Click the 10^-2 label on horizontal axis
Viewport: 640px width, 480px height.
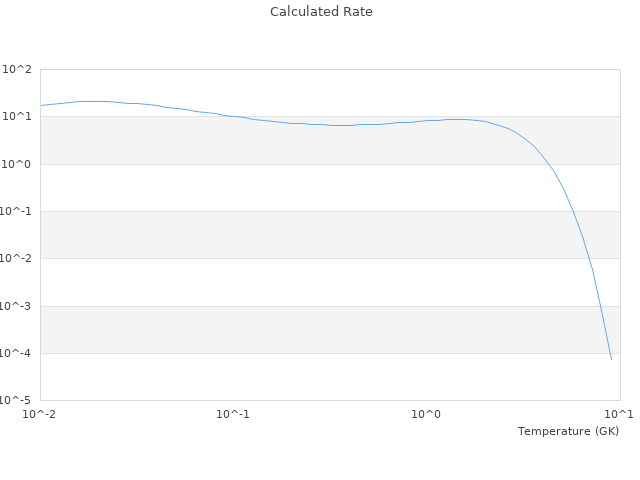[x=40, y=414]
